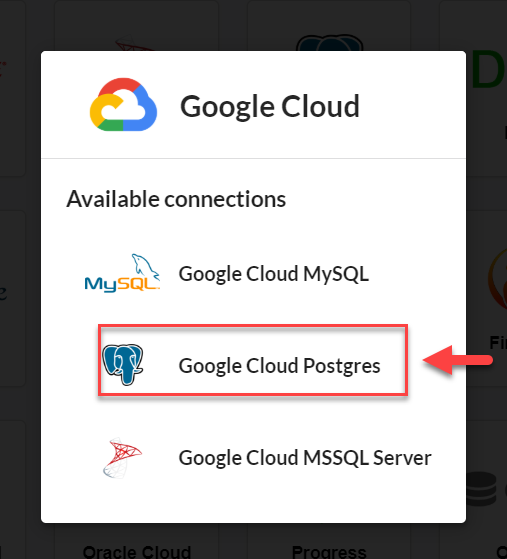Open the dimmed Progress tile
Image resolution: width=507 pixels, height=559 pixels.
pos(329,551)
